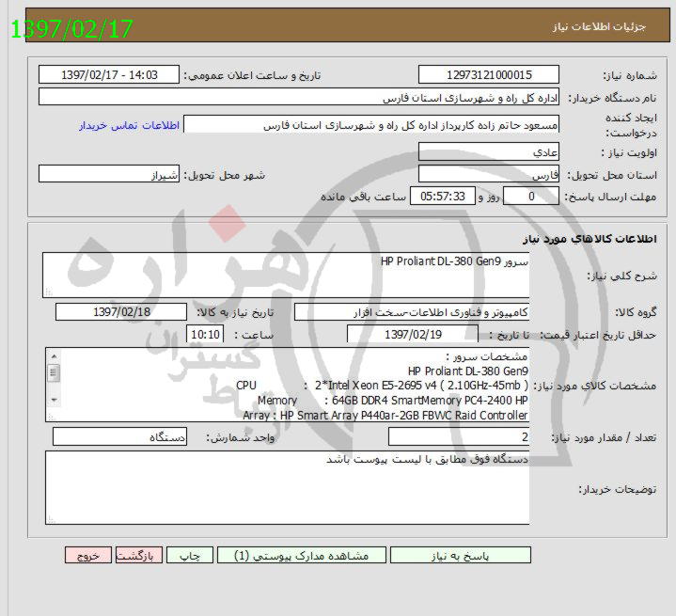Click the delivery city شیراز field

[x=108, y=175]
